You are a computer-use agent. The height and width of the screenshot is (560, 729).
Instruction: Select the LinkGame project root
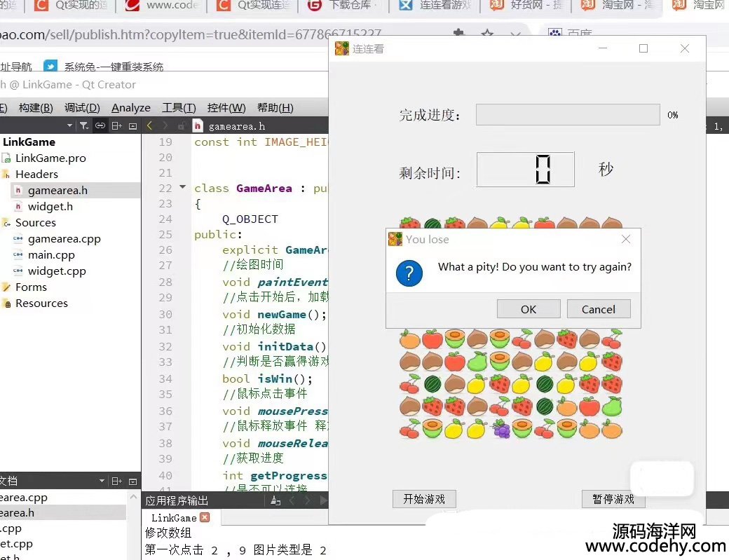pos(29,142)
